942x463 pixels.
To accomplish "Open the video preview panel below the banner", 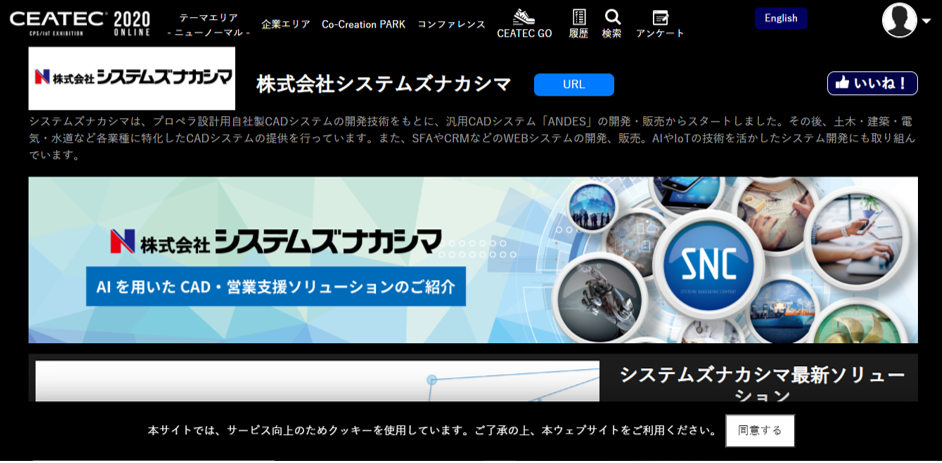I will (317, 381).
